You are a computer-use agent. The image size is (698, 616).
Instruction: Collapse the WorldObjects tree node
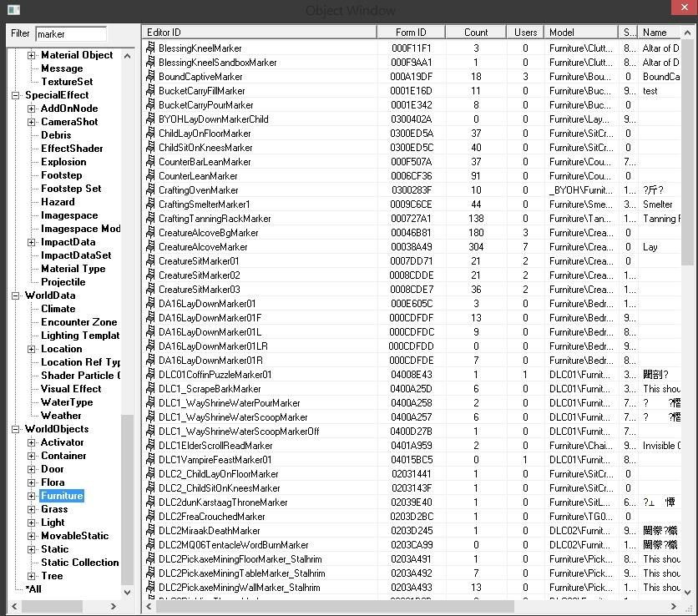pos(16,429)
